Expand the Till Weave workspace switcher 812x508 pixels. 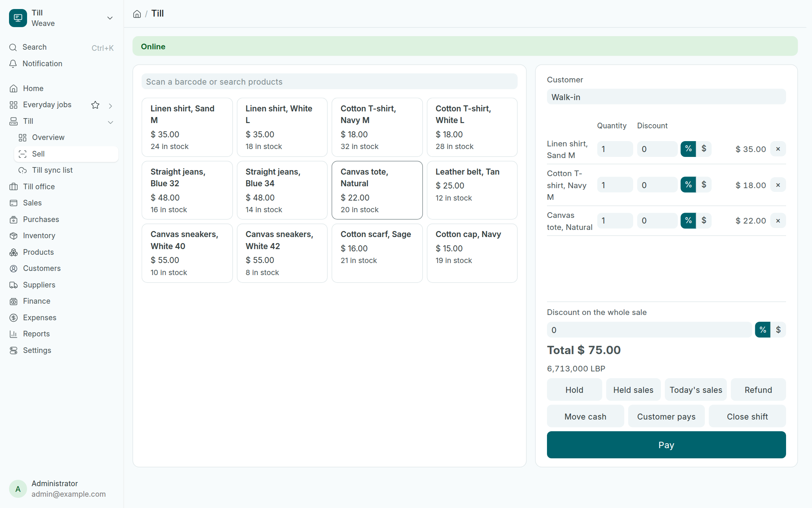[110, 18]
